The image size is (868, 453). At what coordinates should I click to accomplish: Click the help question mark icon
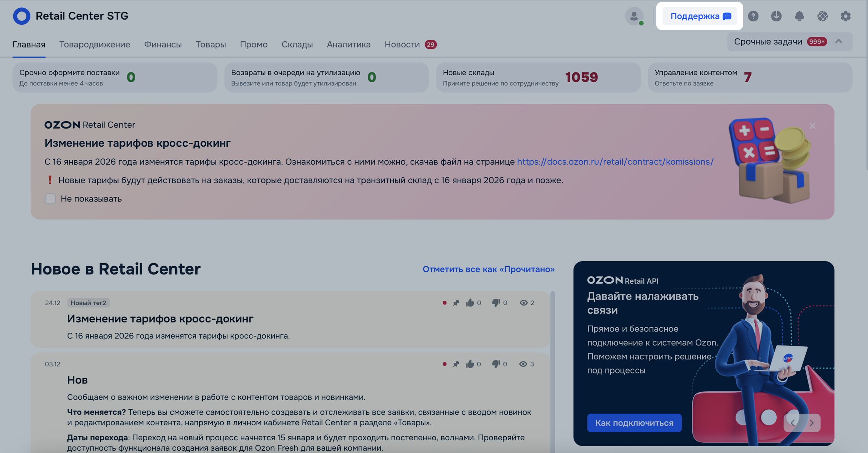click(x=753, y=16)
